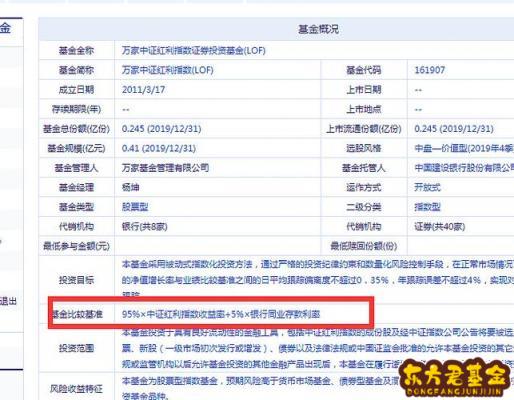Click fund manager name 杨坤
Viewport: 514px width, 400px height.
130,187
